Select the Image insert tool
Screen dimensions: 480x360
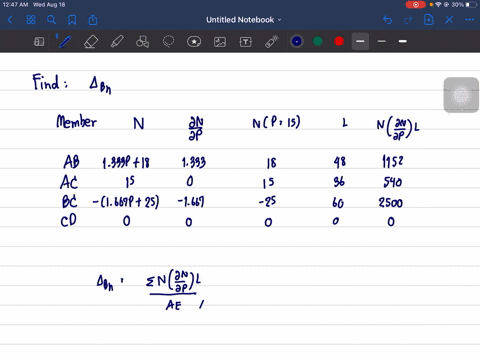click(220, 42)
